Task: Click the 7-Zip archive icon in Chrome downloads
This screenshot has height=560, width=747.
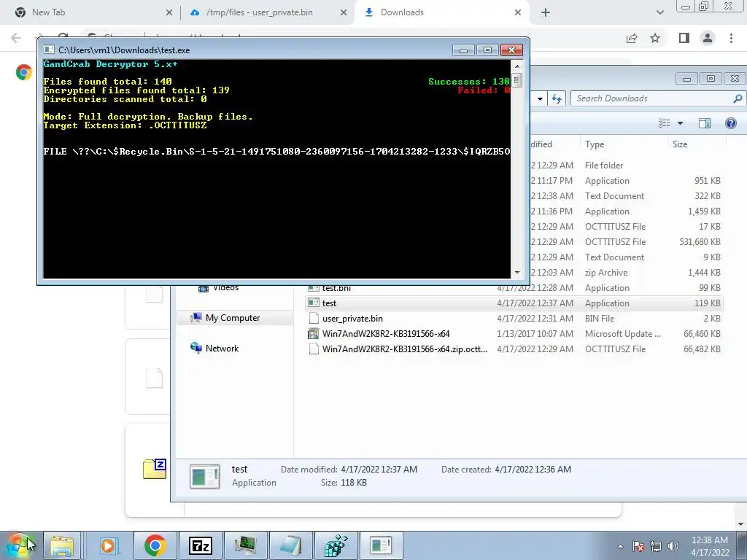Action: pyautogui.click(x=155, y=469)
